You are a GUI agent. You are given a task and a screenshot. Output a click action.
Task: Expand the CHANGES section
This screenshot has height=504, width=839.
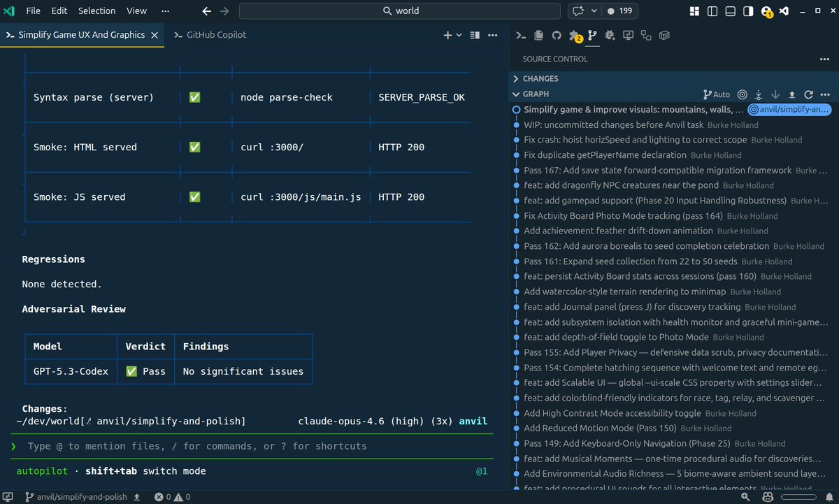click(x=674, y=79)
